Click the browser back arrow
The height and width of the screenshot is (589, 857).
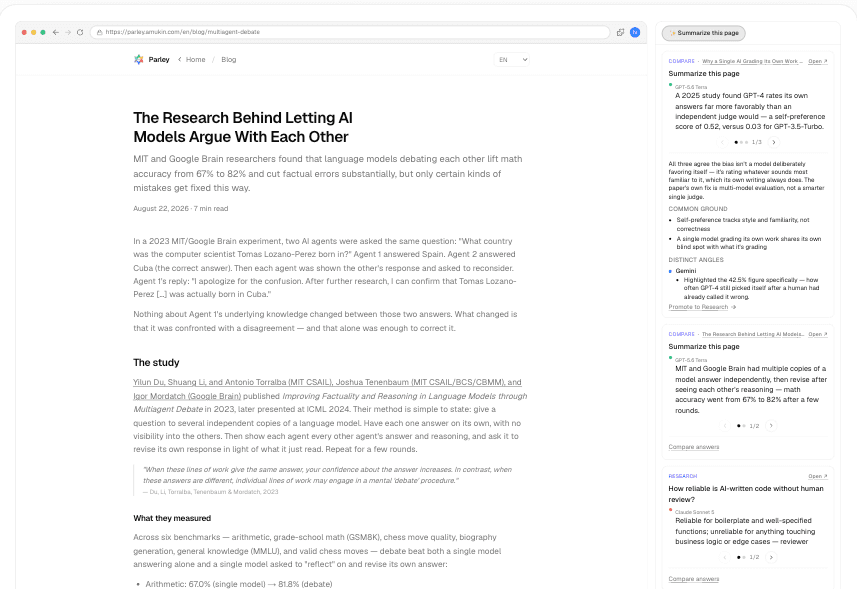coord(56,32)
